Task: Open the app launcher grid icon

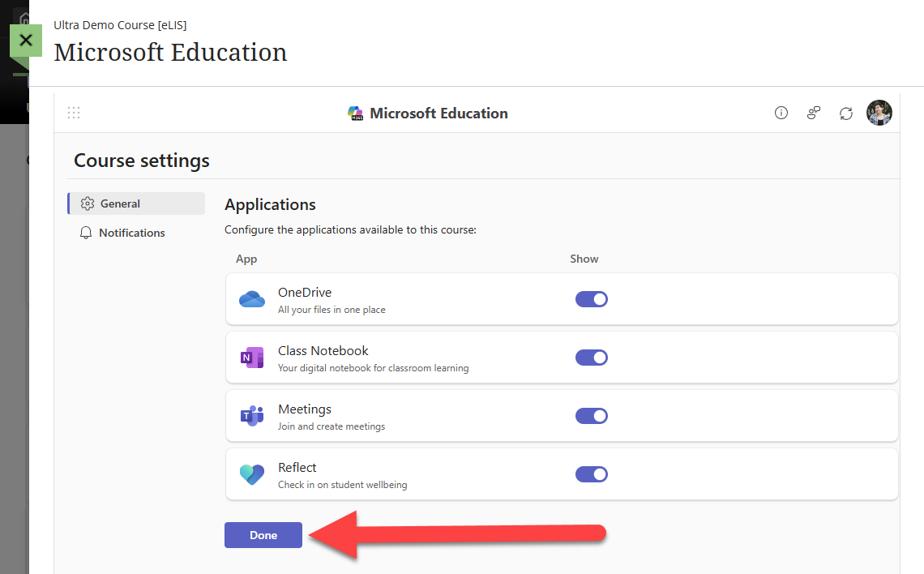Action: click(x=74, y=113)
